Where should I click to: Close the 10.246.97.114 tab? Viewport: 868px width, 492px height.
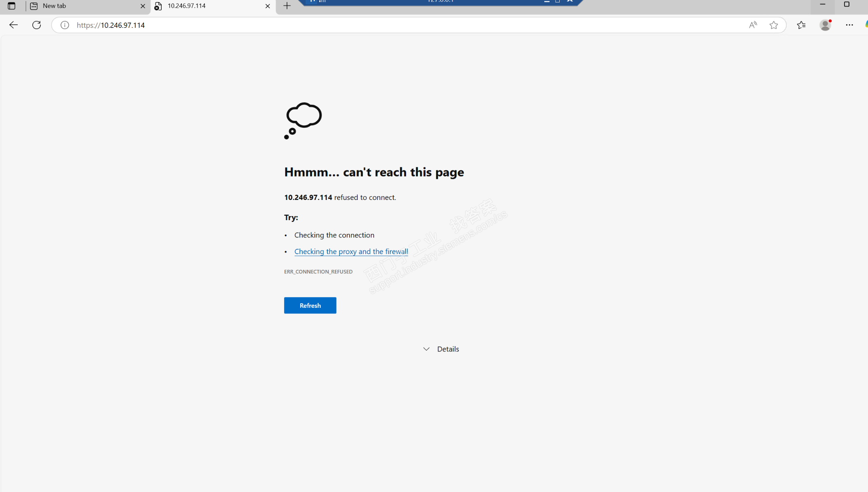click(x=268, y=6)
